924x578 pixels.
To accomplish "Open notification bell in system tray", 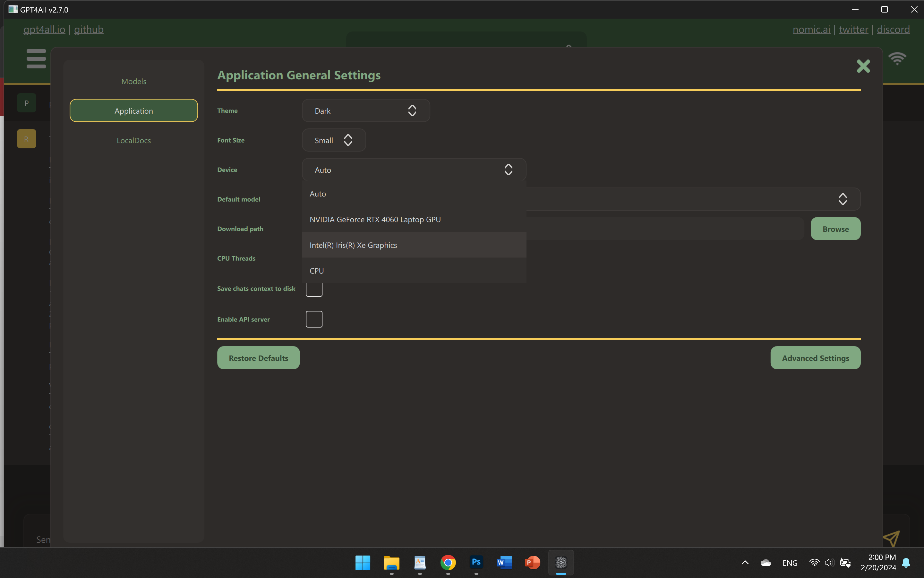I will (x=906, y=562).
